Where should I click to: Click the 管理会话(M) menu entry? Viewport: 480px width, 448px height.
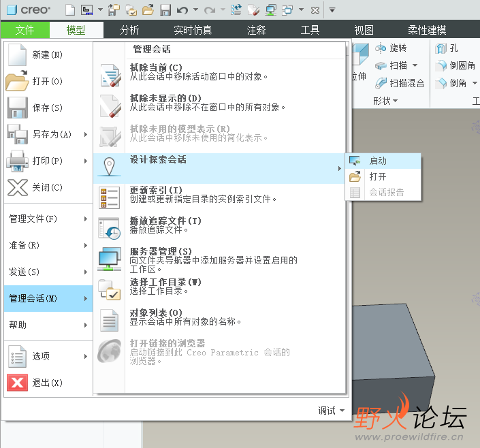pyautogui.click(x=48, y=298)
